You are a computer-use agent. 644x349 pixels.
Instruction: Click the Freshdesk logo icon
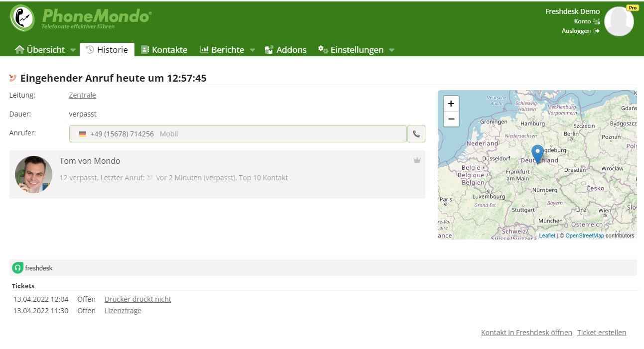[x=18, y=268]
